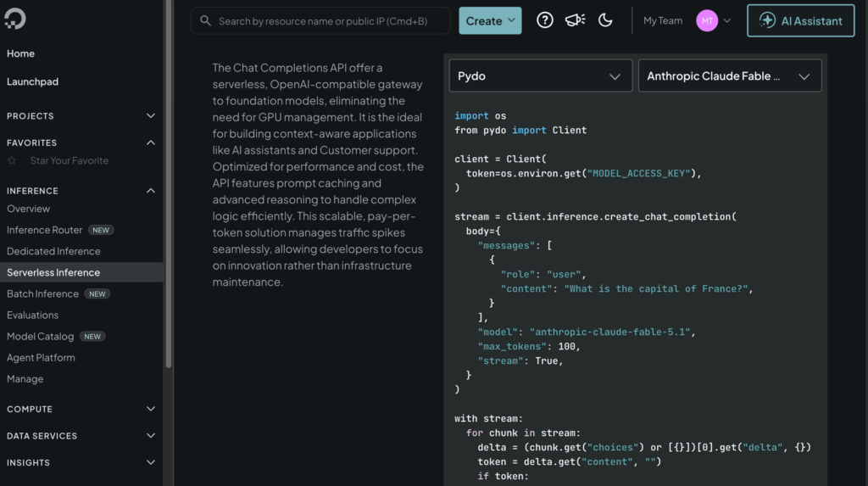Click the star icon beside Star Your Favorite
868x486 pixels.
pyautogui.click(x=12, y=160)
